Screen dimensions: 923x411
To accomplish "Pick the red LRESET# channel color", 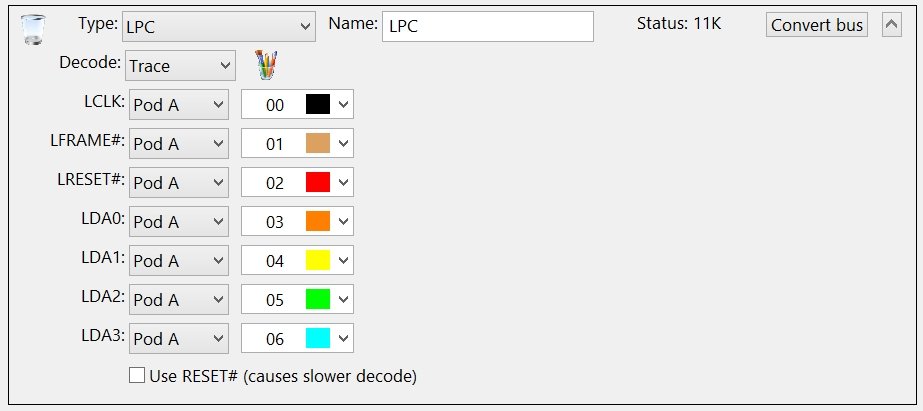I will click(x=317, y=183).
